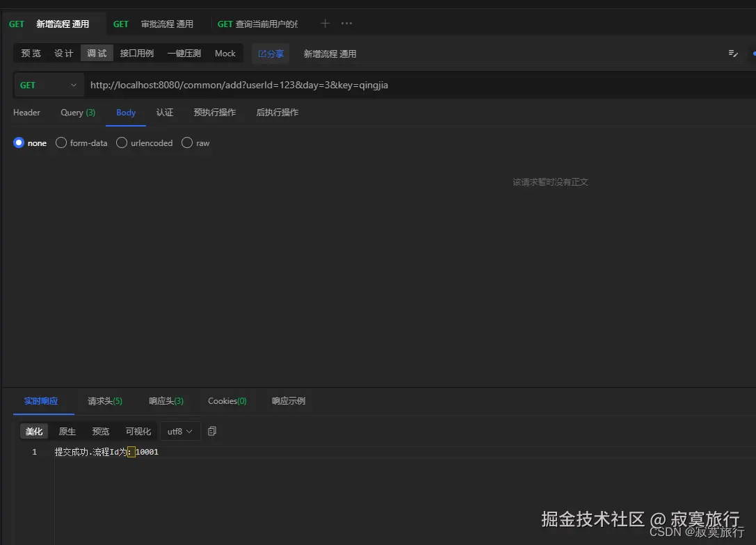This screenshot has width=756, height=545.
Task: Open the GET method dropdown
Action: [48, 85]
